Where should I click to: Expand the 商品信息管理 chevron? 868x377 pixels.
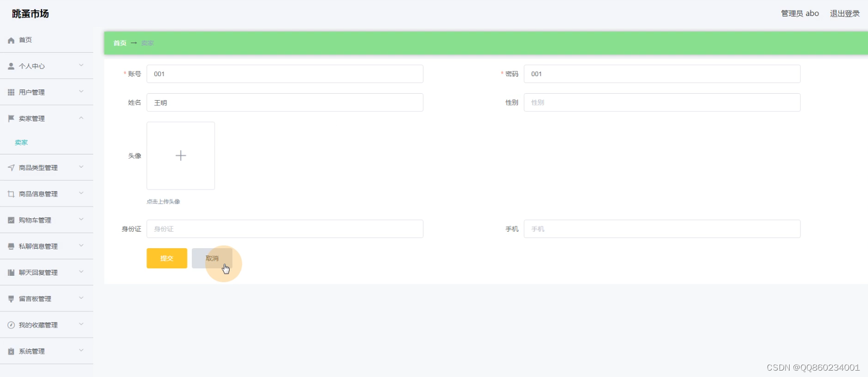[82, 193]
